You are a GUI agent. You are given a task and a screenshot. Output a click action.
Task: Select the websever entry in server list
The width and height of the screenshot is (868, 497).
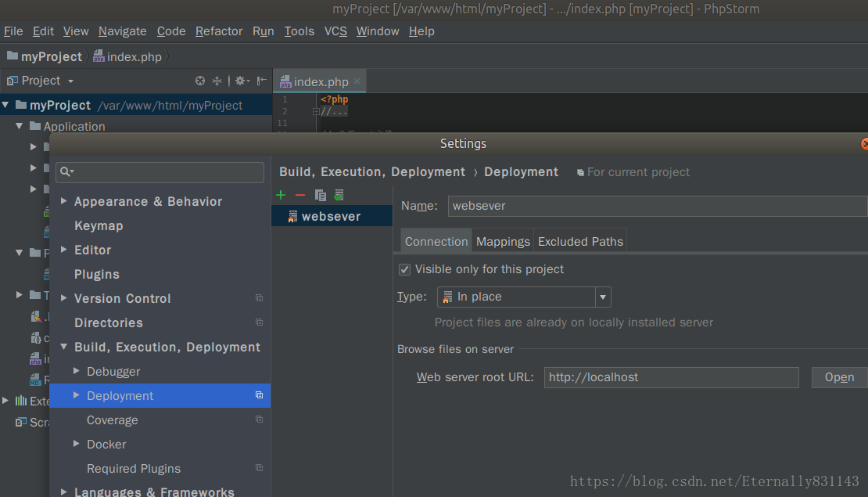[x=332, y=216]
